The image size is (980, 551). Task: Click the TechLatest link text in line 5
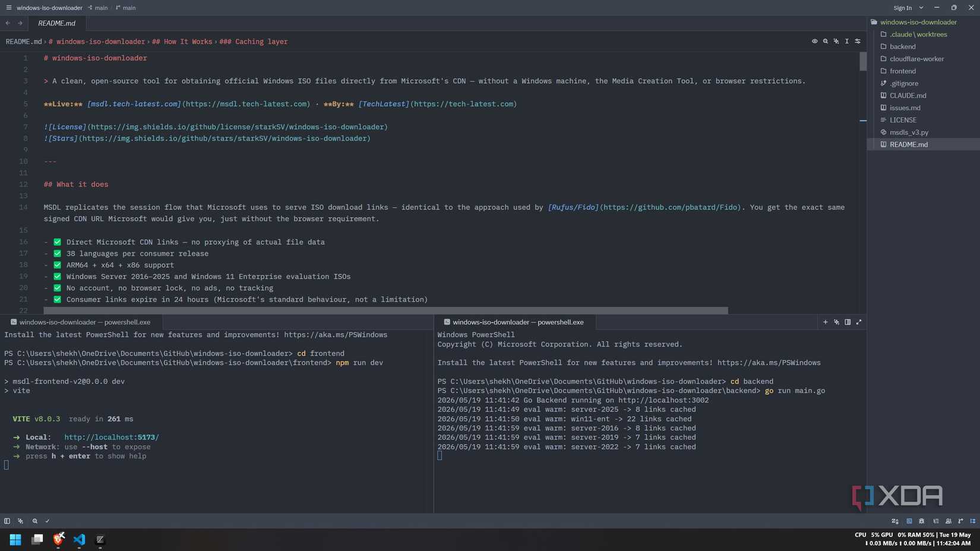tap(384, 104)
